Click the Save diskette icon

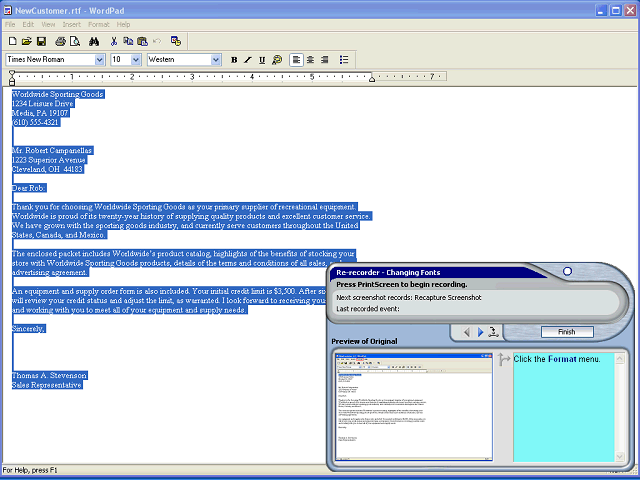(41, 41)
